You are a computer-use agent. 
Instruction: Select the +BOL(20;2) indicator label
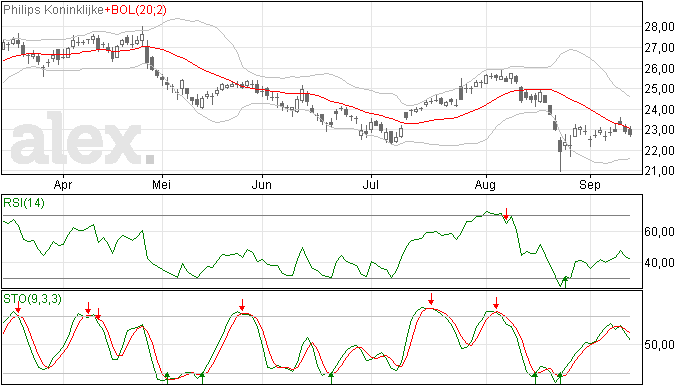pos(136,10)
